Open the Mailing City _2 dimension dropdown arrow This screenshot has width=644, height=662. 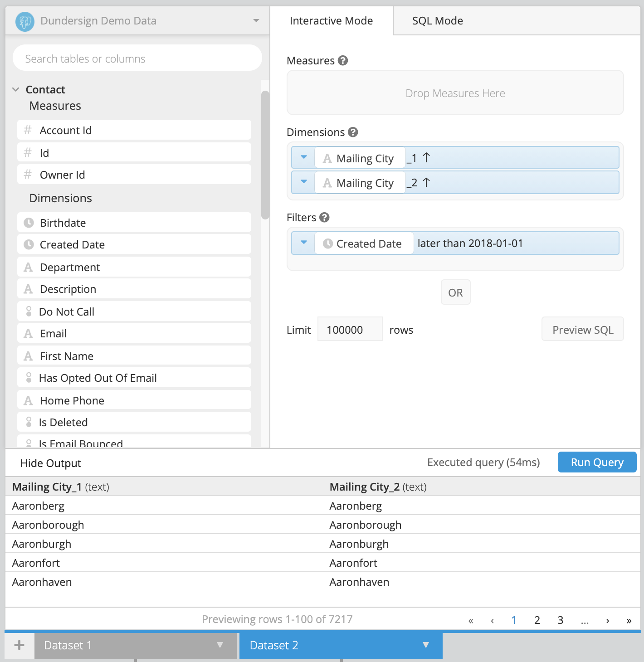point(304,182)
